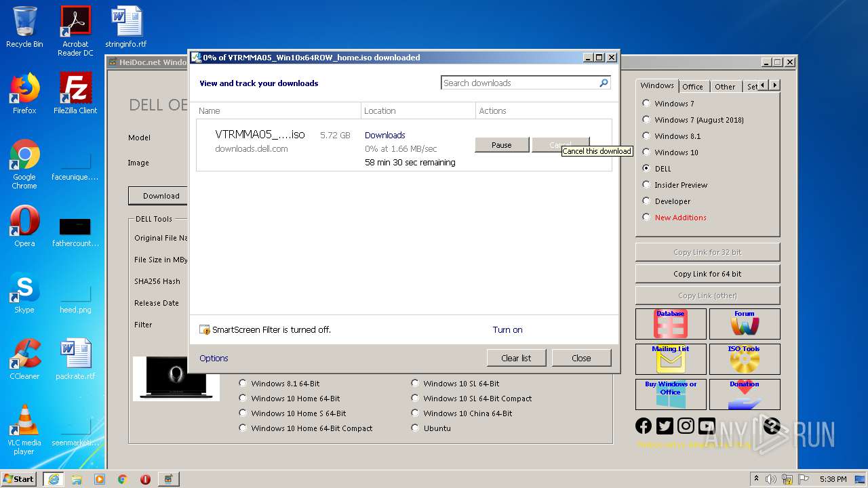The width and height of the screenshot is (868, 488).
Task: Click the Dell laptop thumbnail image
Action: (x=176, y=378)
